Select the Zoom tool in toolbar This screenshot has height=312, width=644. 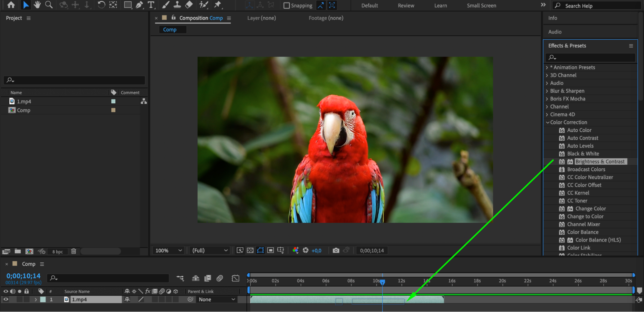(49, 5)
